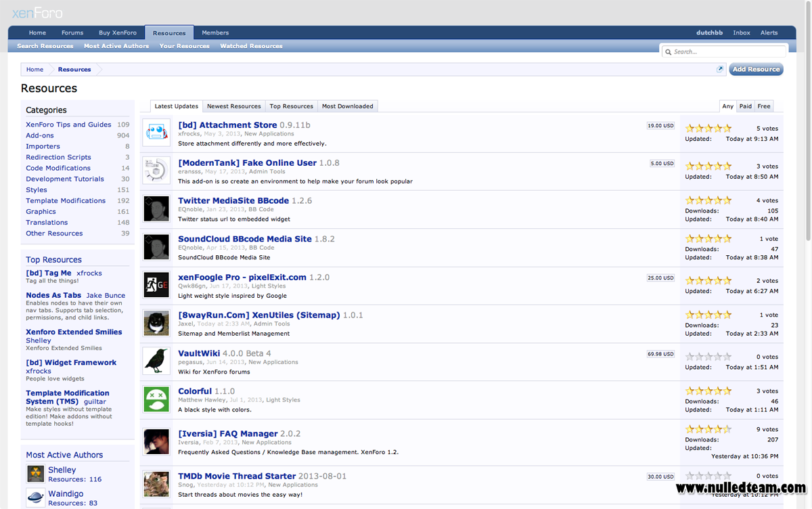This screenshot has width=812, height=509.
Task: Open the Forums navigation tab
Action: coord(72,32)
